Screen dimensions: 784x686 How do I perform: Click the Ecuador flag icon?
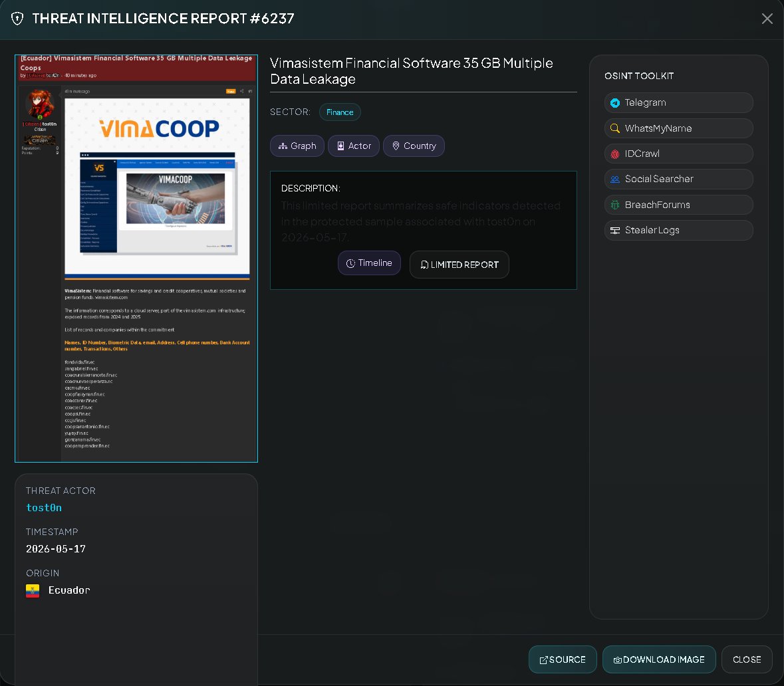tap(33, 591)
